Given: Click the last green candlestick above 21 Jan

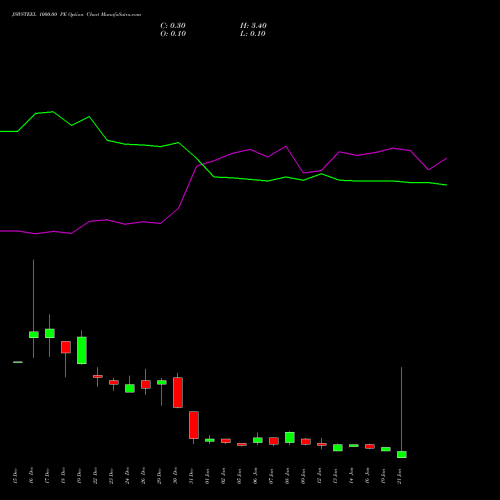Looking at the screenshot, I should pyautogui.click(x=402, y=454).
